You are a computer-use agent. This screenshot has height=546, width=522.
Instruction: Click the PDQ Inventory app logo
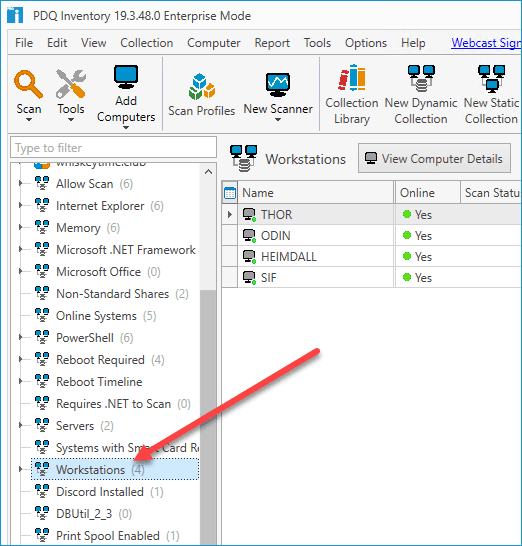tap(15, 16)
